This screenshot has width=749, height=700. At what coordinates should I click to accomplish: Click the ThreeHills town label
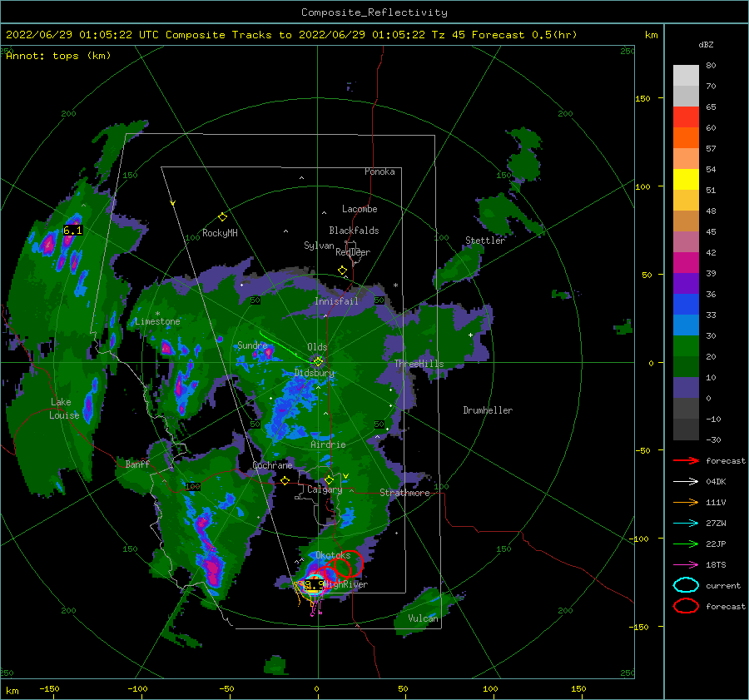click(419, 364)
